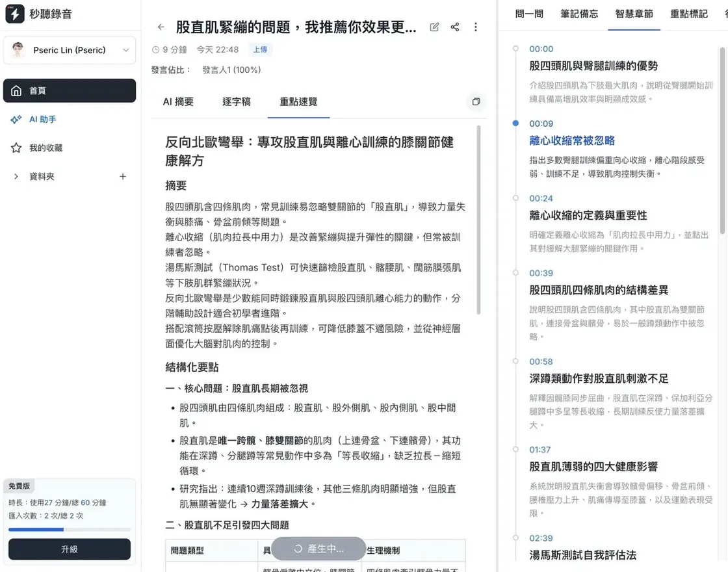This screenshot has height=572, width=728.
Task: Switch to the 逐字稿 transcript tab
Action: click(x=237, y=101)
